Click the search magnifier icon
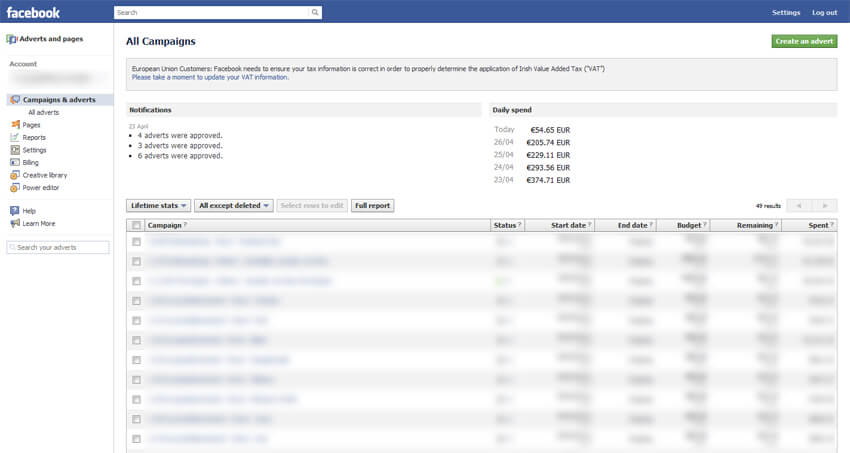 pyautogui.click(x=315, y=12)
